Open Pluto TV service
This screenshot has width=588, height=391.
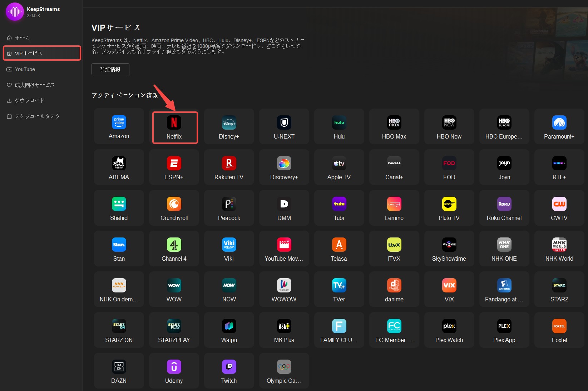[449, 208]
